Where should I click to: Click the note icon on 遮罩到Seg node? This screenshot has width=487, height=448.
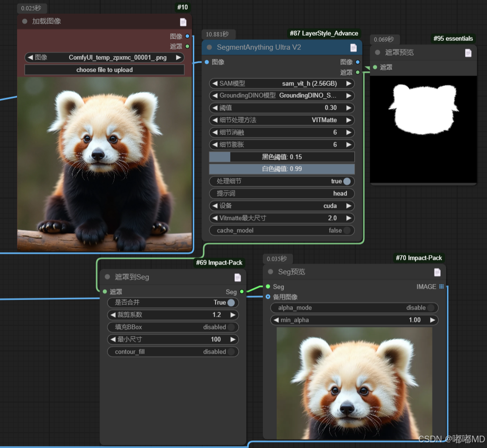(x=238, y=277)
